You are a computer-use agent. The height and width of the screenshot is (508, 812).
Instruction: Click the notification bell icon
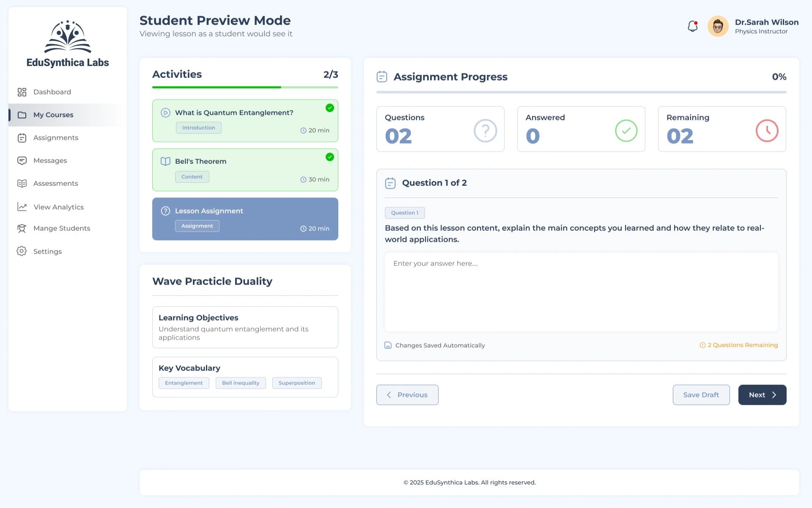pos(692,26)
